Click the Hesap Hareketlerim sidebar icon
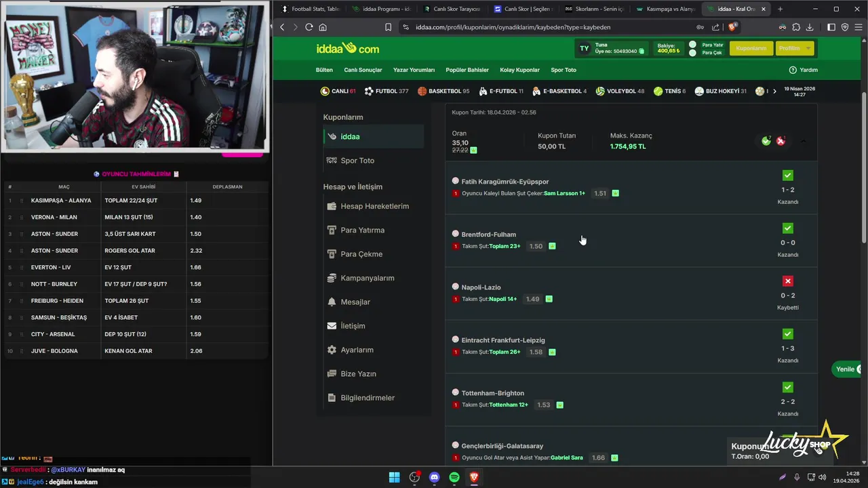The height and width of the screenshot is (488, 868). (332, 206)
